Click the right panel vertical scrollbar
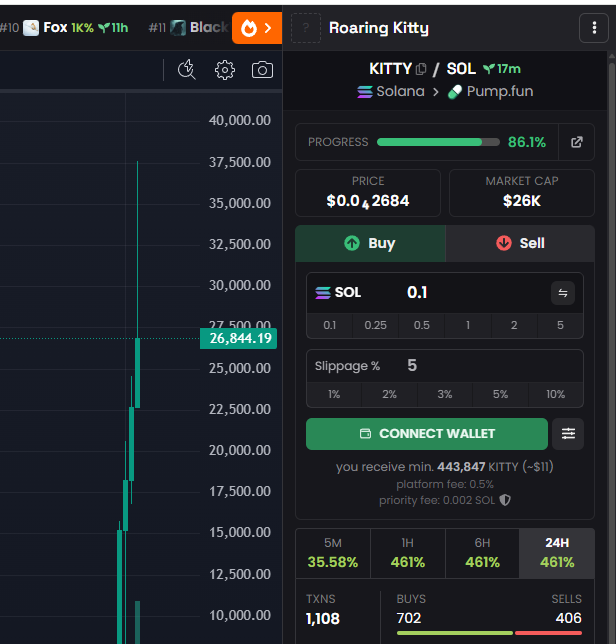616x644 pixels. click(x=611, y=347)
